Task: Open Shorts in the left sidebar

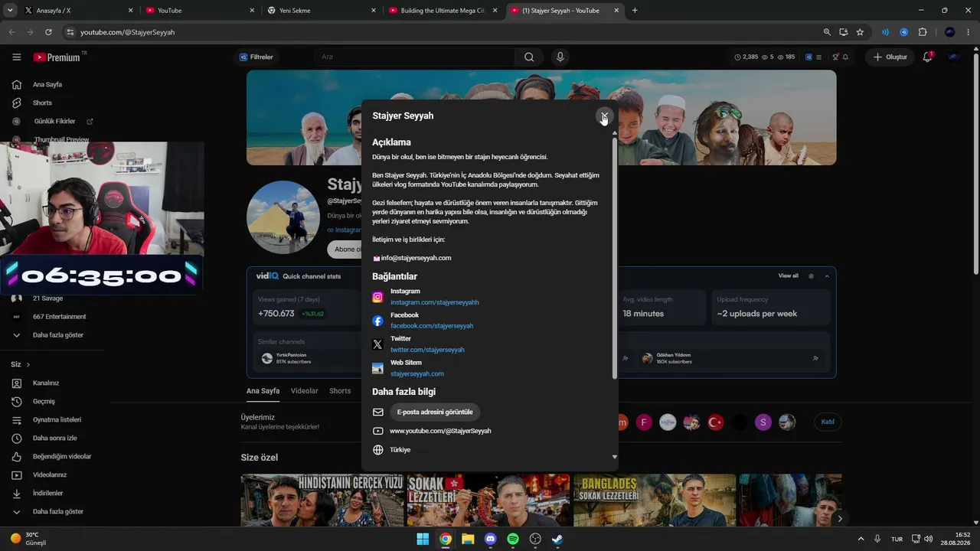Action: (42, 103)
